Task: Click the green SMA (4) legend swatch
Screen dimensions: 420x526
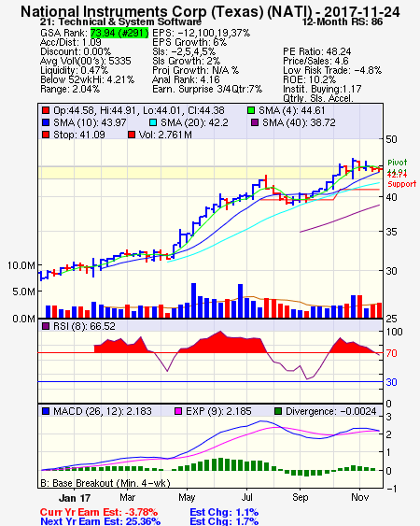Action: (x=251, y=110)
